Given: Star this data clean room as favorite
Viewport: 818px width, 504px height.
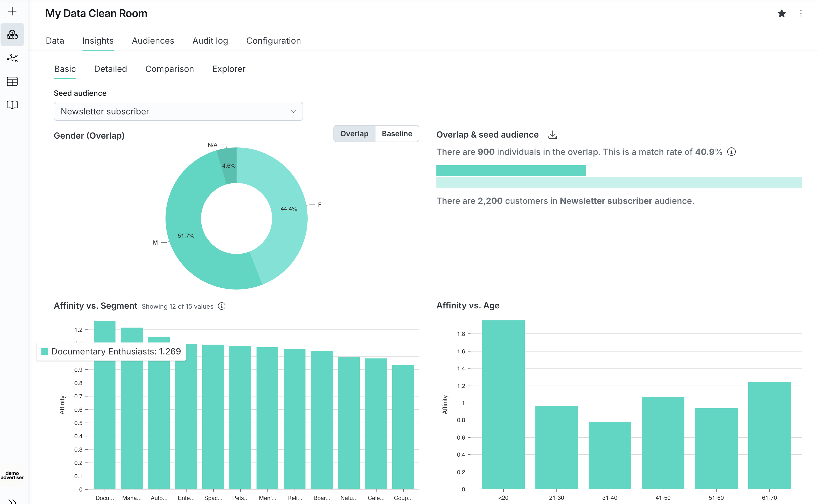Looking at the screenshot, I should (x=782, y=13).
